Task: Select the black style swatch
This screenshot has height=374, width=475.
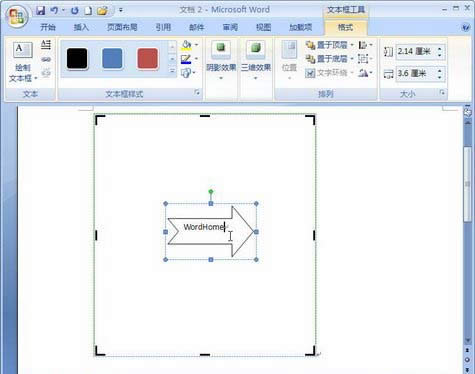Action: pos(77,59)
